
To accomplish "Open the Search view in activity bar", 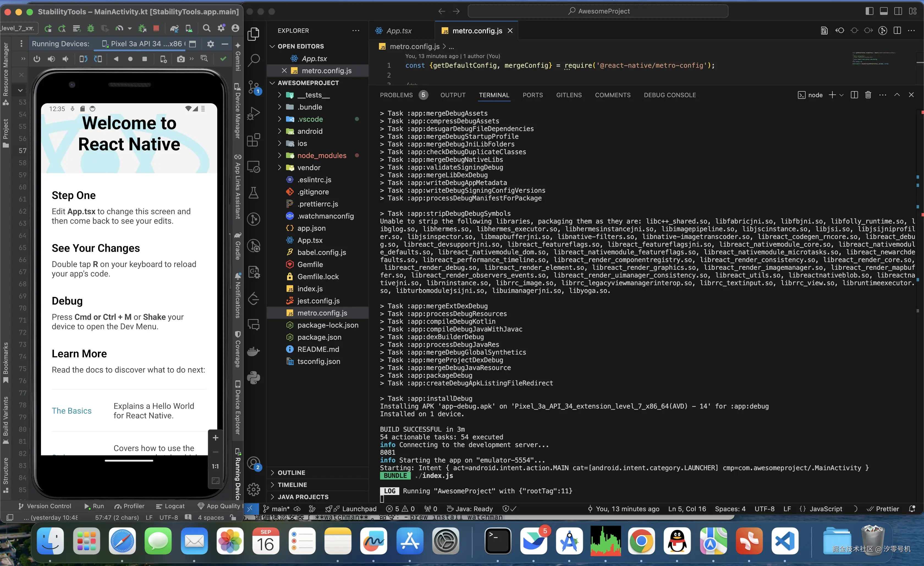I will click(254, 60).
